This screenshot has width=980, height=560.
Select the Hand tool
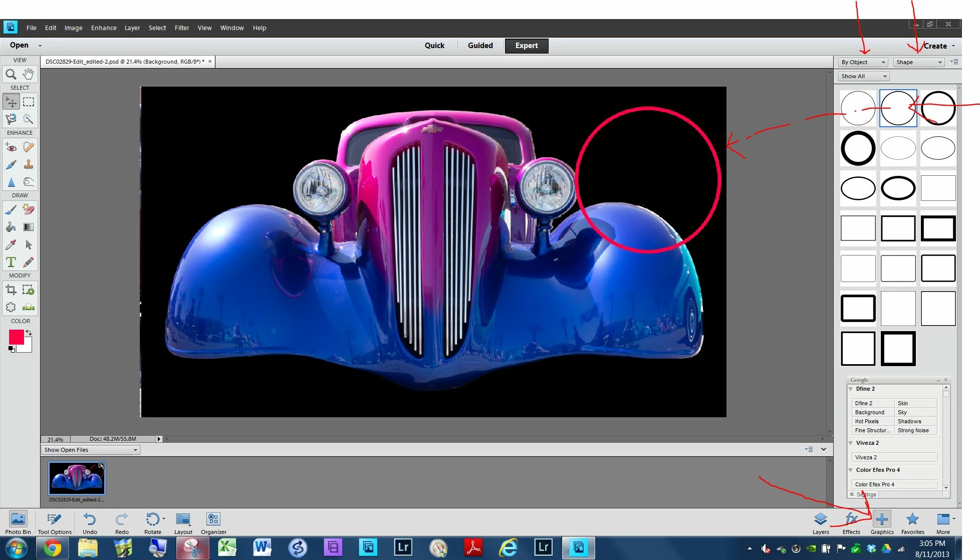coord(28,74)
